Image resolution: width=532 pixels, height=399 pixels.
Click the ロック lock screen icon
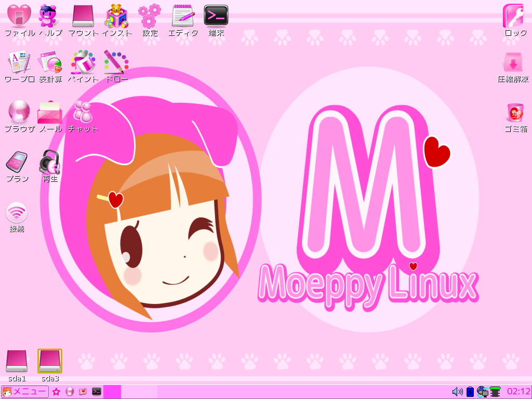click(x=514, y=16)
